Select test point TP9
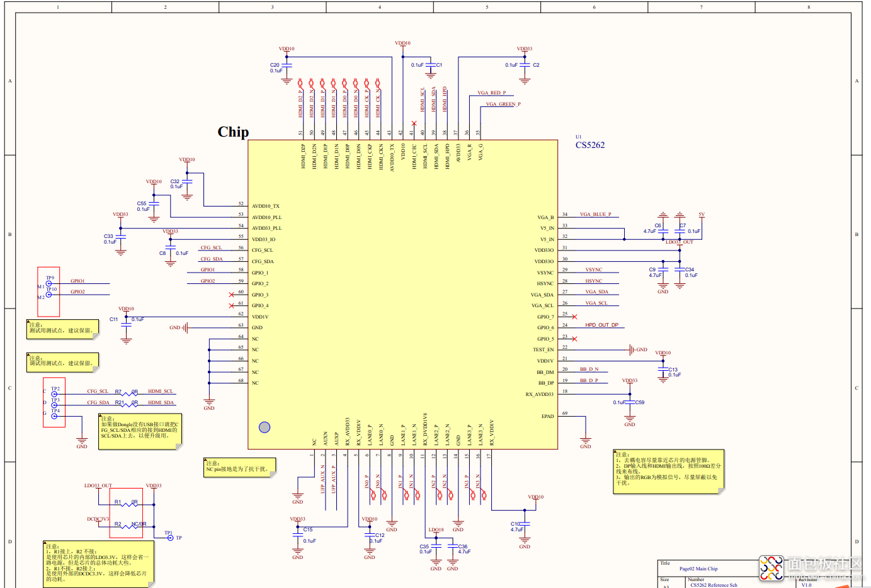This screenshot has width=871, height=588. [x=49, y=283]
